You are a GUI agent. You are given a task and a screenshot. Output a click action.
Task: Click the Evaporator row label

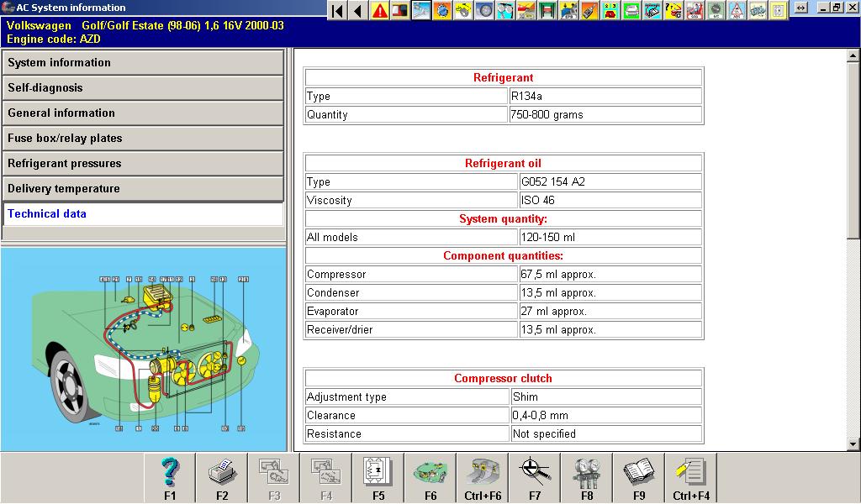tap(412, 311)
